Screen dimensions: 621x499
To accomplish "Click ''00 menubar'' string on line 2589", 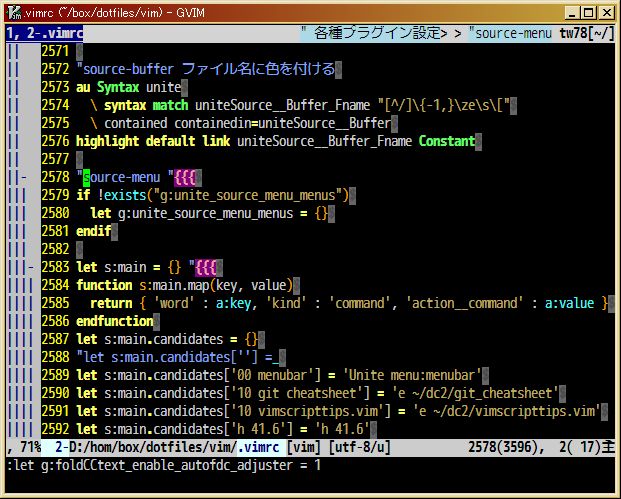I will 272,375.
